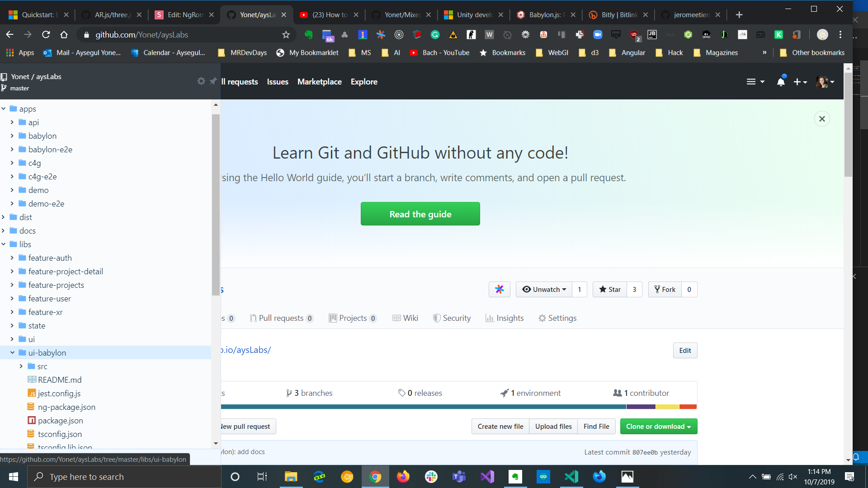Pin the Octotree sidebar with pin icon
Image resolution: width=868 pixels, height=488 pixels.
pos(213,81)
